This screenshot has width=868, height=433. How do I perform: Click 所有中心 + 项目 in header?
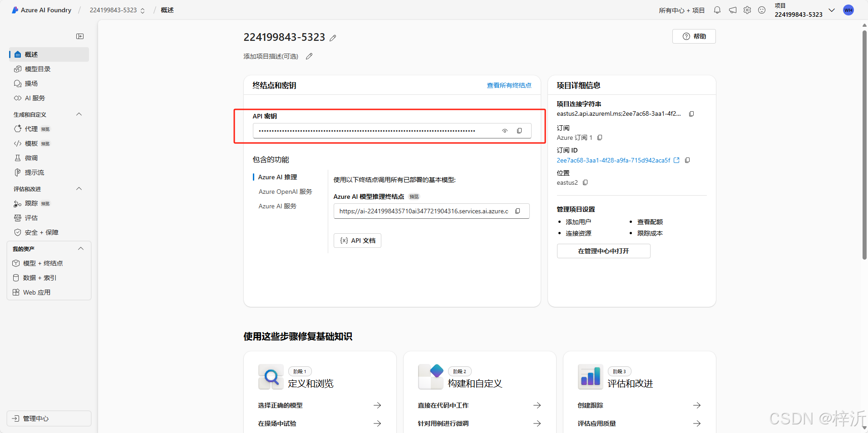pyautogui.click(x=682, y=10)
